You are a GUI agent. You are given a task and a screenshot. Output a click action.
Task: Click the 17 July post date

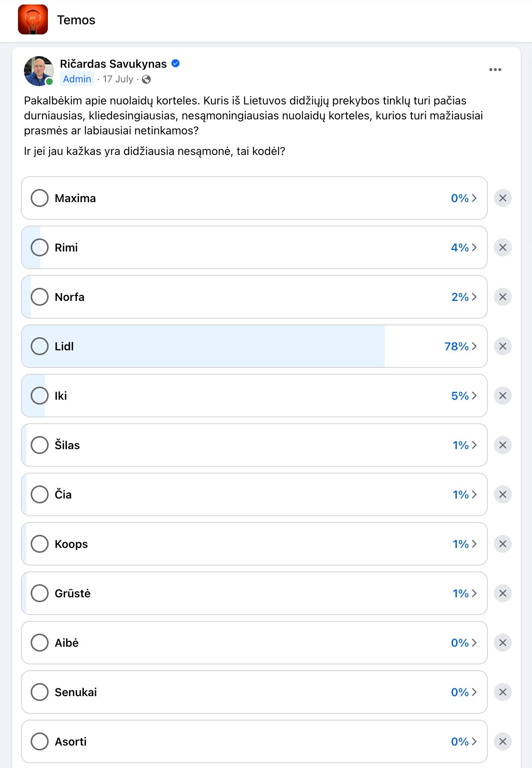(x=118, y=79)
